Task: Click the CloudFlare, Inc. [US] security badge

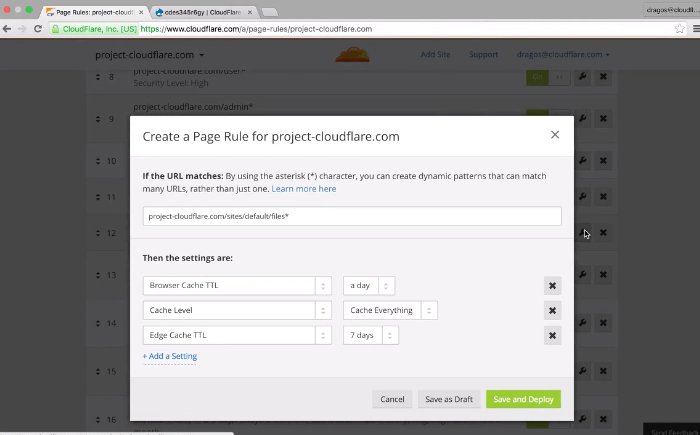Action: point(95,29)
